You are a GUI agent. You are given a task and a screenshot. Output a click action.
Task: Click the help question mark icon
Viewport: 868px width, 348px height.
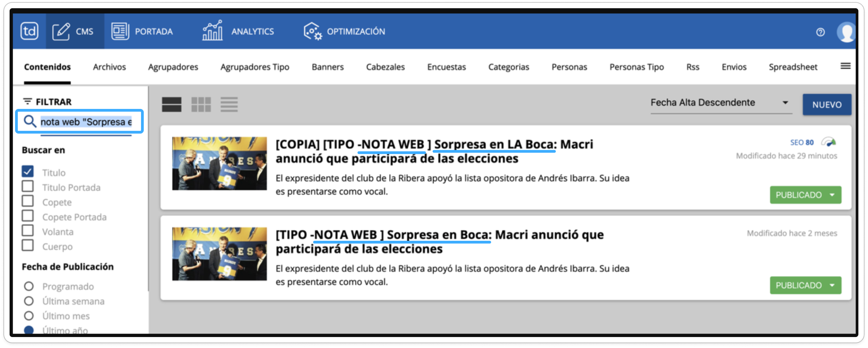point(820,32)
